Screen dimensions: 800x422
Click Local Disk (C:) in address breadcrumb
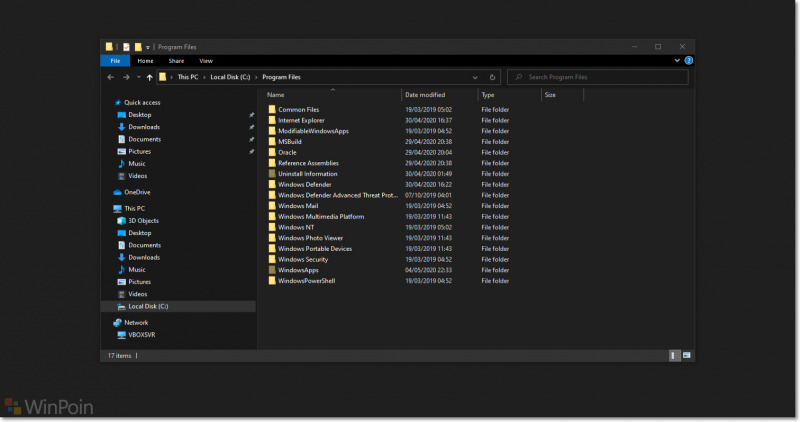tap(230, 77)
